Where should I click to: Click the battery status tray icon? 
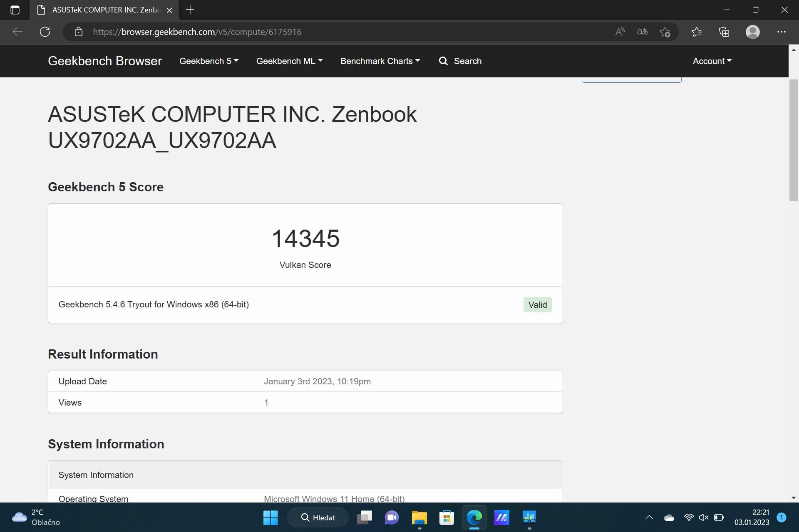point(719,517)
